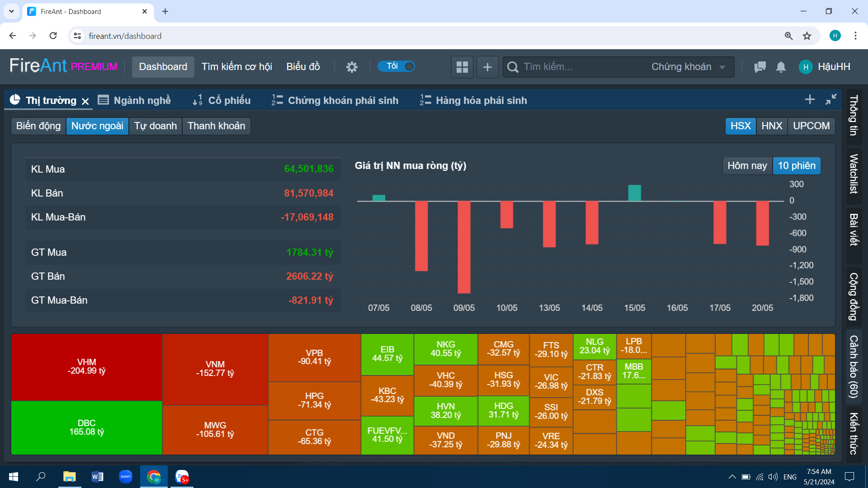Image resolution: width=868 pixels, height=488 pixels.
Task: Toggle the Tối dark mode switch
Action: pyautogui.click(x=396, y=66)
